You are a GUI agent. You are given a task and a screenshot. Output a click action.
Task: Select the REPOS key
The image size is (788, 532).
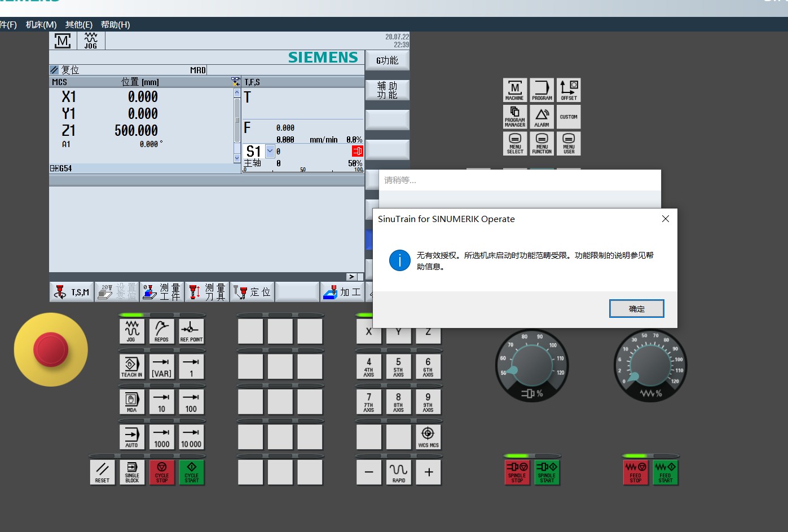tap(161, 331)
